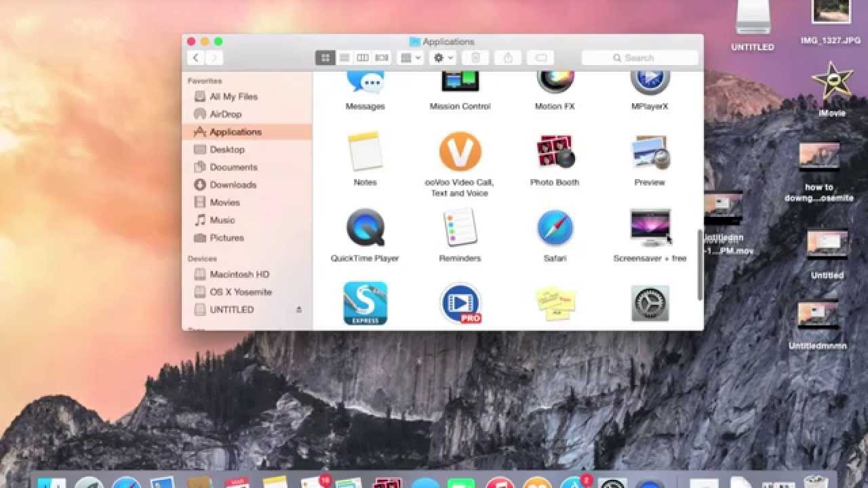Select Macintosh HD under Devices

pos(247,274)
